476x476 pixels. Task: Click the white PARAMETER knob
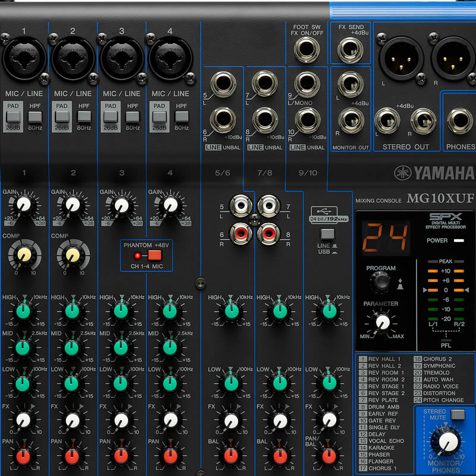[x=383, y=322]
